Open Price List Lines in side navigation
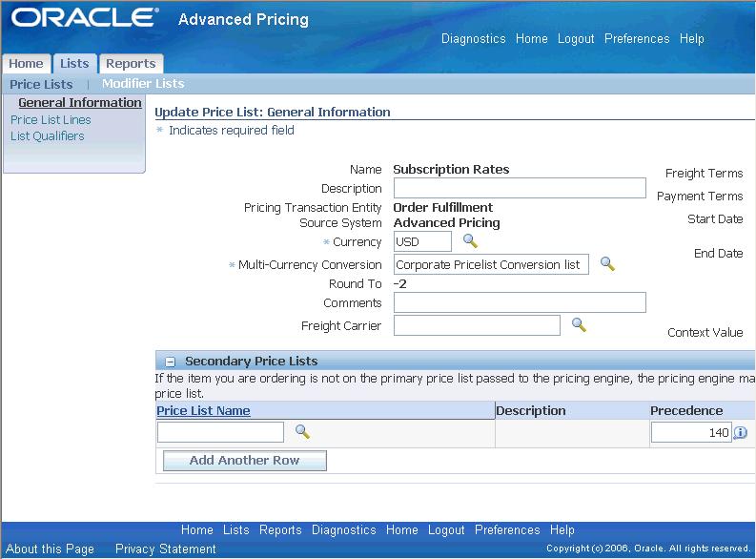756x559 pixels. coord(51,119)
